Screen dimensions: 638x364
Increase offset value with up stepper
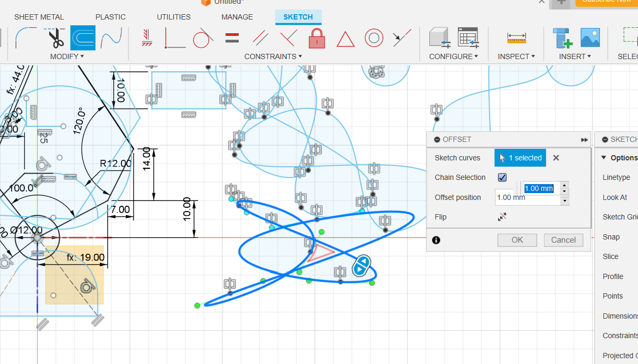tap(565, 185)
